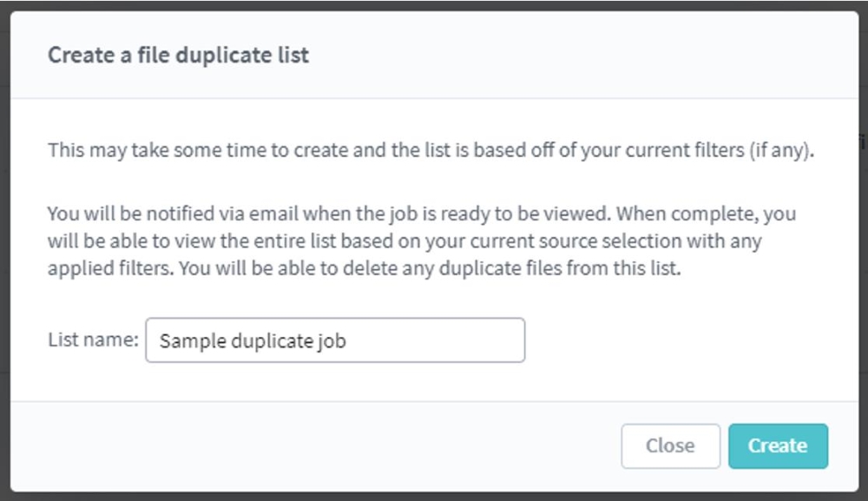The image size is (868, 501).
Task: Click the border of the List name text box
Action: tap(334, 321)
